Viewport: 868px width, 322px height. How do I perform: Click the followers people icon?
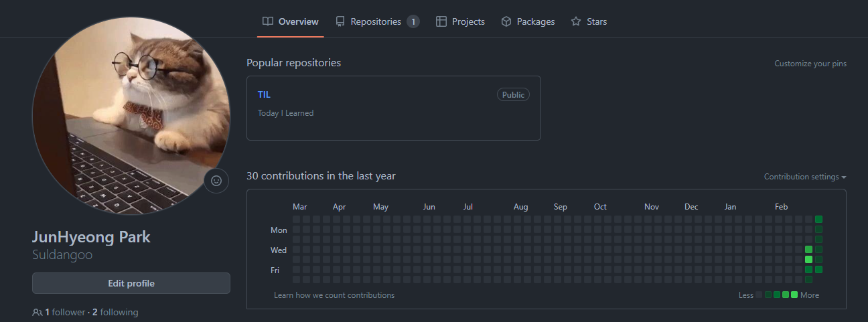pos(37,313)
